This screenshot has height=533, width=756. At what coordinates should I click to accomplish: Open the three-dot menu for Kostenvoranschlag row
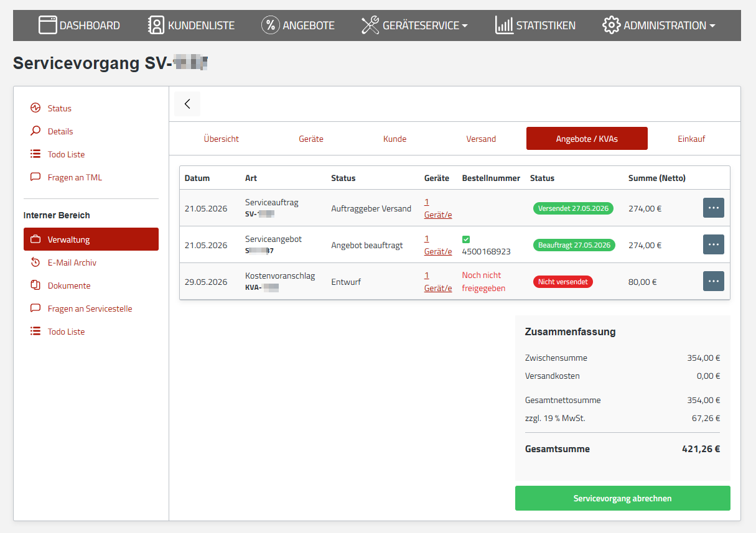pyautogui.click(x=714, y=281)
